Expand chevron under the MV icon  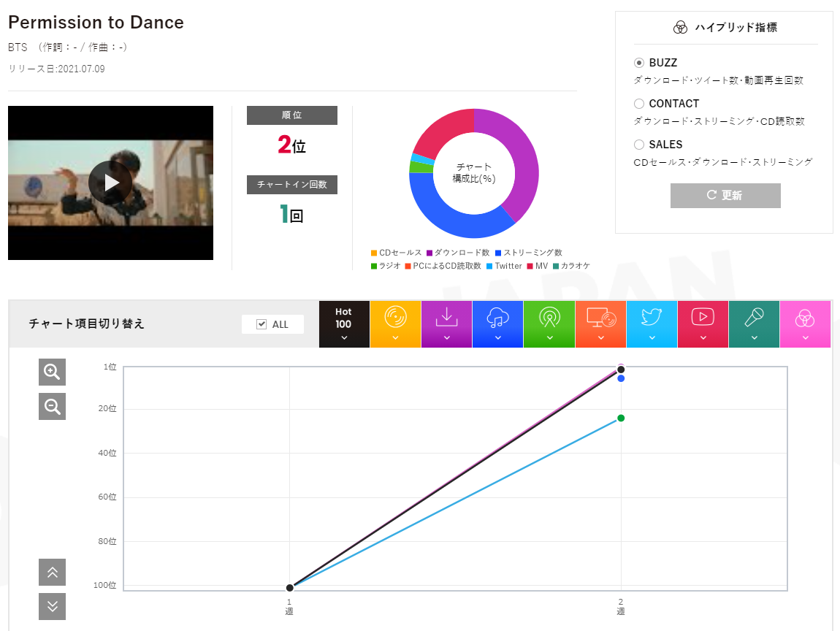tap(703, 338)
